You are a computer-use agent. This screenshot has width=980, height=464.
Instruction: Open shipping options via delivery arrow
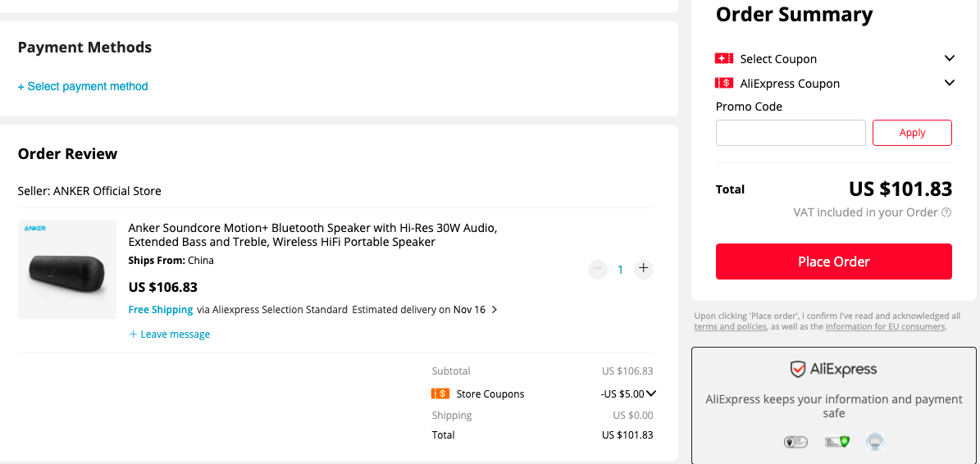(495, 309)
